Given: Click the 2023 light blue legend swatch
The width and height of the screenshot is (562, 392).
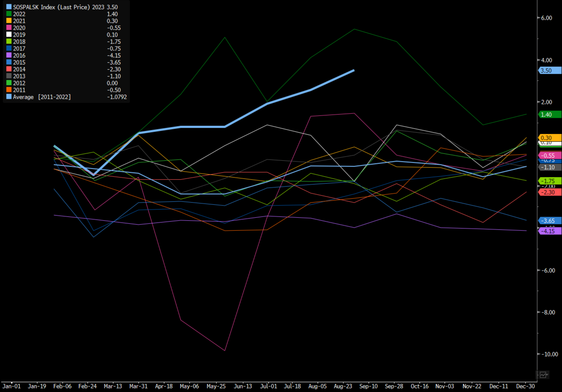Looking at the screenshot, I should click(x=9, y=7).
